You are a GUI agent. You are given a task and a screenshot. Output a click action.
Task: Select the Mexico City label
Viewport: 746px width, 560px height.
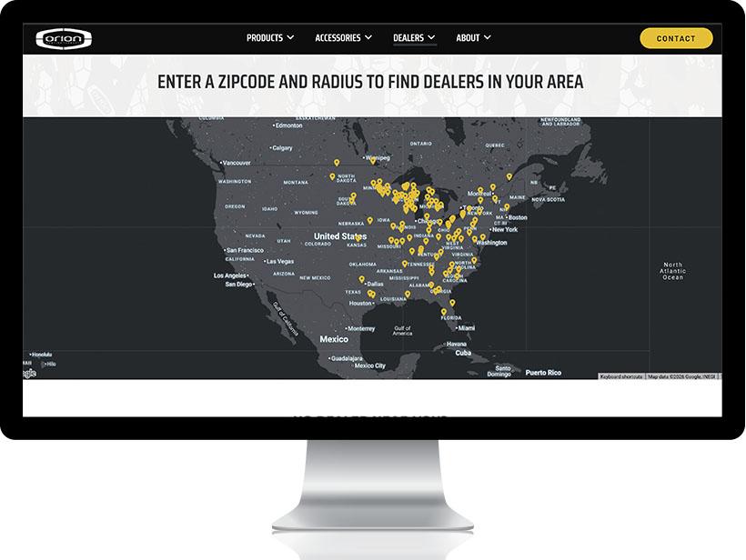(x=369, y=365)
